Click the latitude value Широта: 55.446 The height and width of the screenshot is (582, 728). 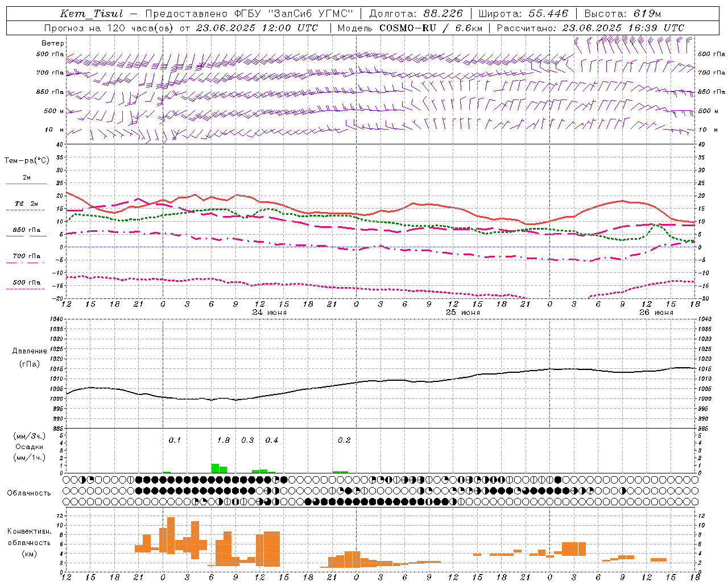[x=523, y=14]
